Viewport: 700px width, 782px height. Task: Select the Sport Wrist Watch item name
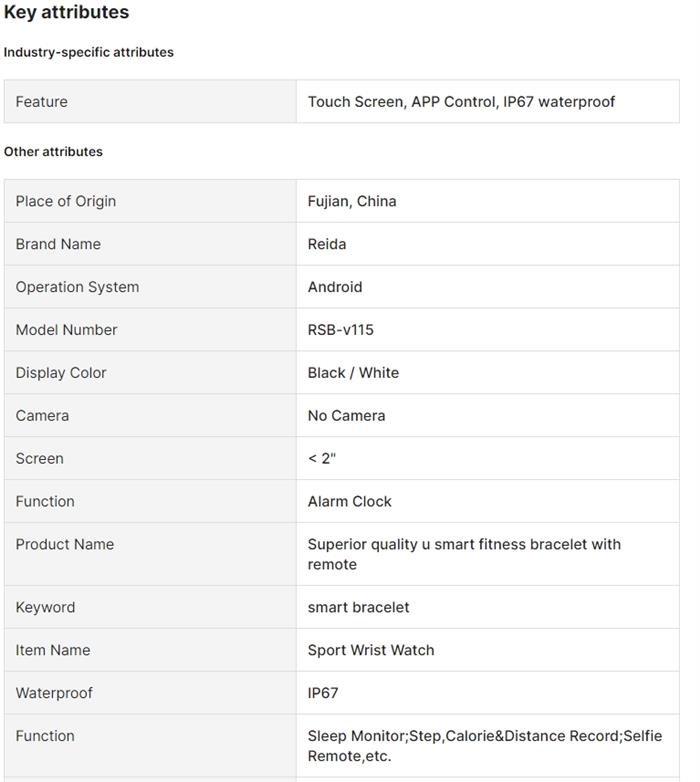[371, 651]
